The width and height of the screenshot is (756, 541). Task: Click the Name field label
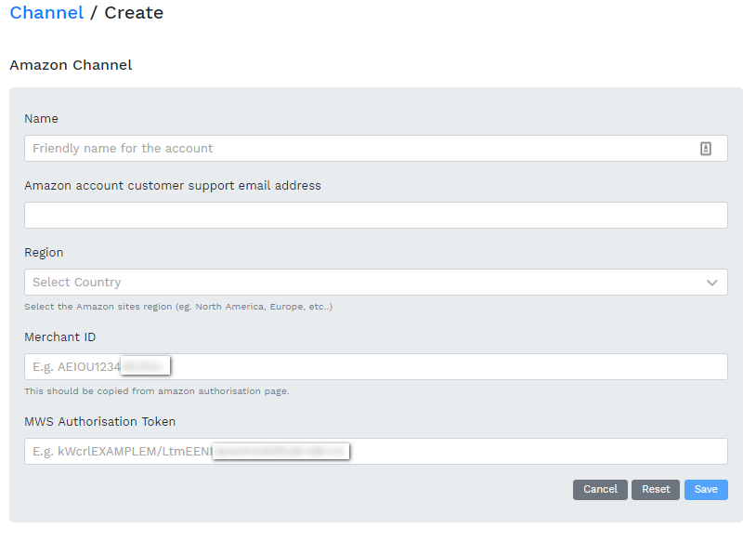click(41, 119)
